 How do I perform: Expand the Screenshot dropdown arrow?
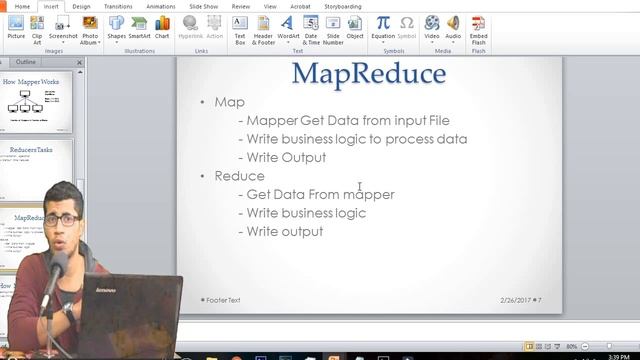[63, 42]
